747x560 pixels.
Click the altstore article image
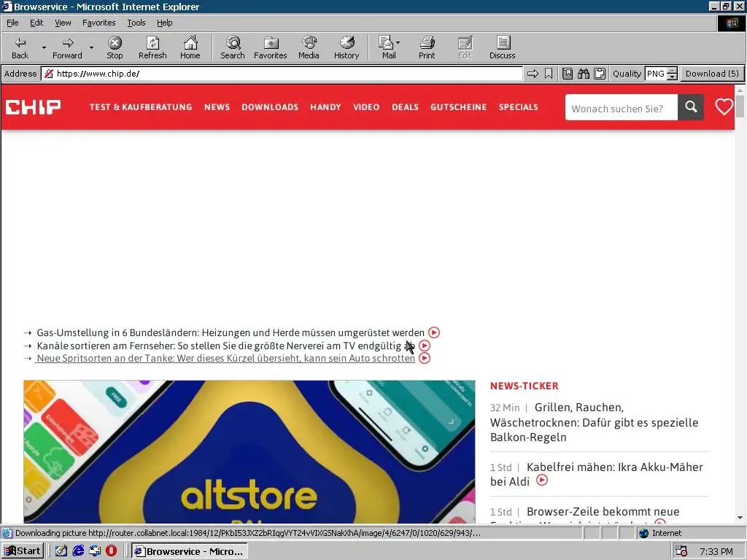point(249,451)
